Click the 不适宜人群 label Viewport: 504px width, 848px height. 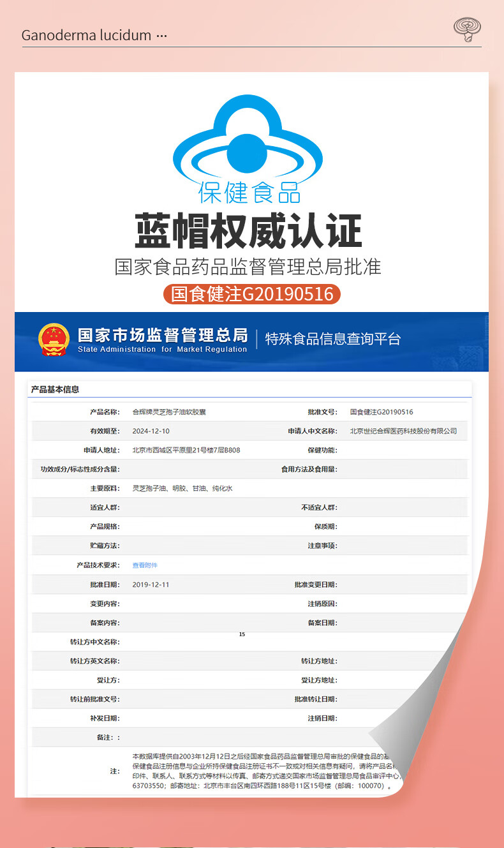tap(319, 508)
